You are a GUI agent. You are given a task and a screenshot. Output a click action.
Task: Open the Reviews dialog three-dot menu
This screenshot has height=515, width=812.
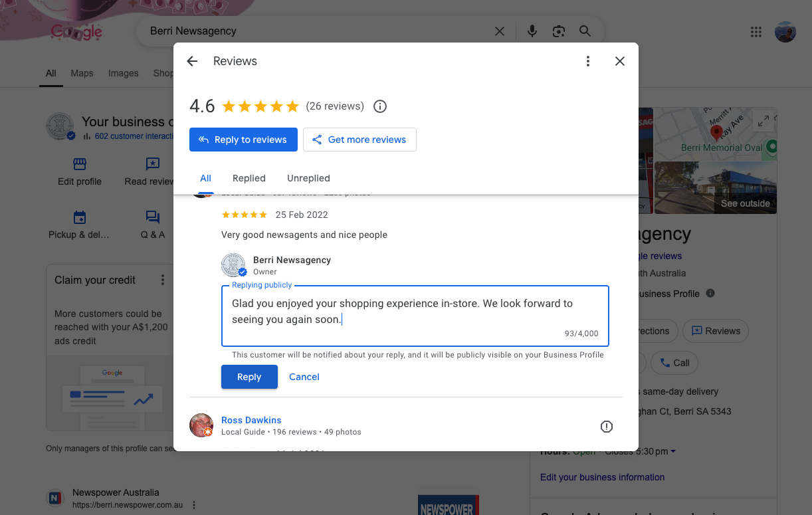pos(588,61)
